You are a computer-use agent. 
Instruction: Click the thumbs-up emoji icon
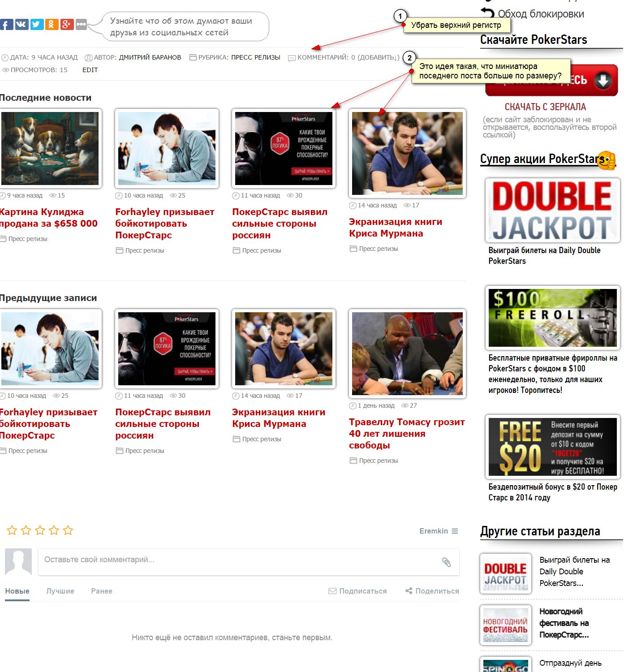click(x=607, y=160)
